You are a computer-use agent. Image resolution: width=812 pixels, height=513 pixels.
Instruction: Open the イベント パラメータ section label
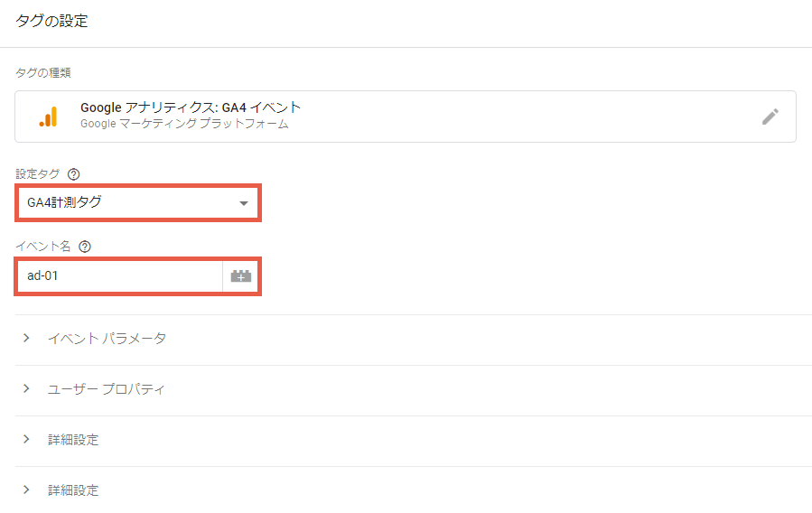click(107, 339)
